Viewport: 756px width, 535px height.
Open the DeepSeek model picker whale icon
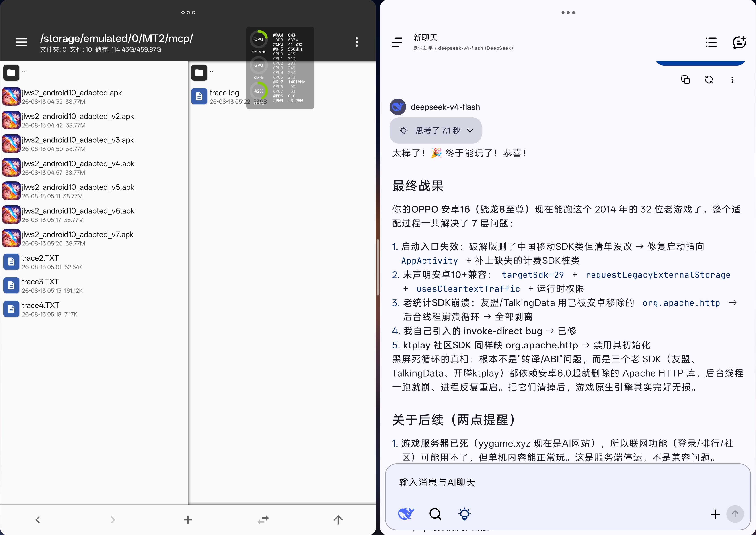[x=406, y=514]
